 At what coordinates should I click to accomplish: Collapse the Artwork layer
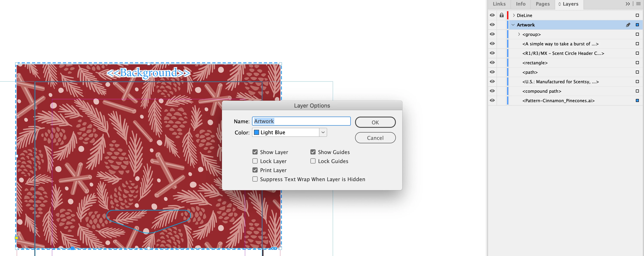pyautogui.click(x=513, y=25)
